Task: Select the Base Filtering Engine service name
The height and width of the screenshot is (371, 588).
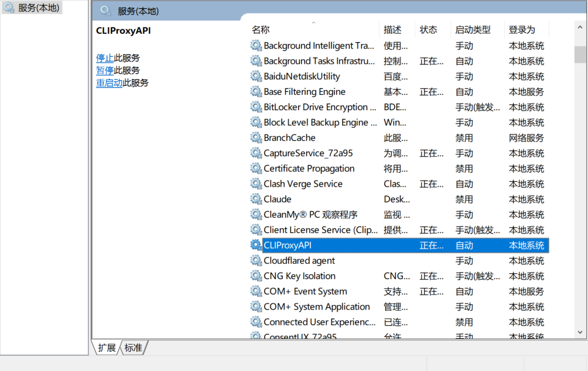Action: (305, 92)
